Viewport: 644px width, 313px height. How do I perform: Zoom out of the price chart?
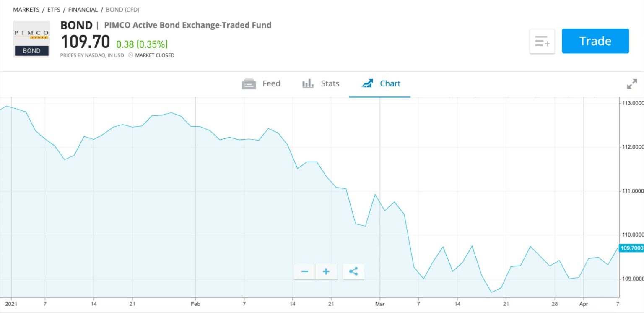tap(304, 271)
